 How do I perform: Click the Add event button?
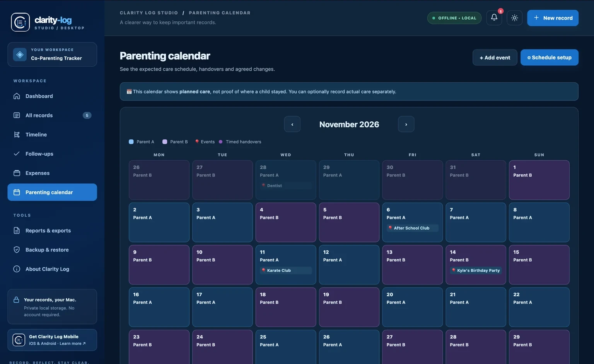(495, 58)
